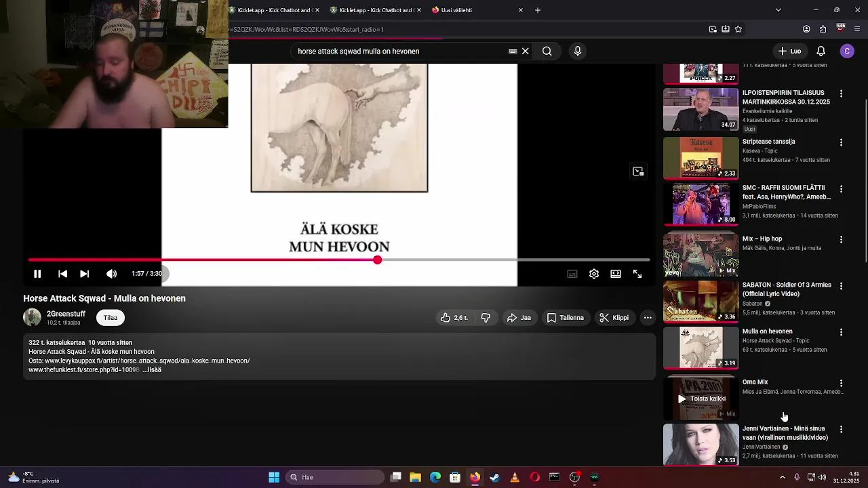
Task: Click the red progress bar scrubber
Action: 377,260
